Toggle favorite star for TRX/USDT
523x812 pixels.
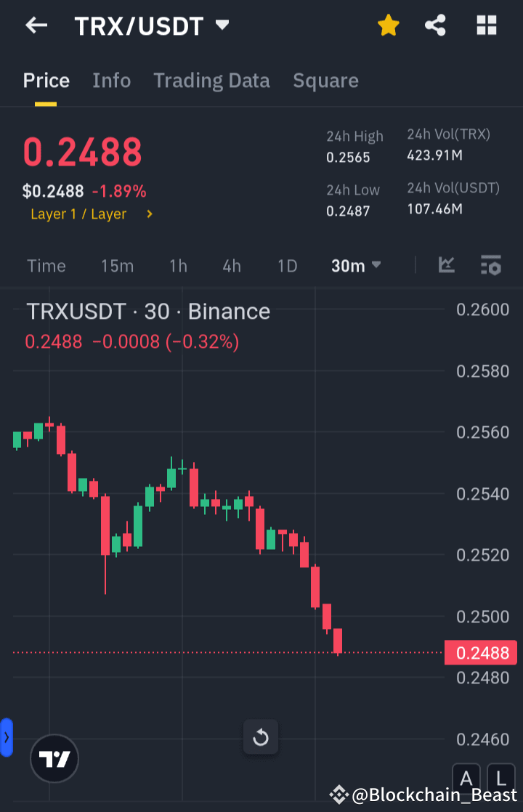[389, 25]
